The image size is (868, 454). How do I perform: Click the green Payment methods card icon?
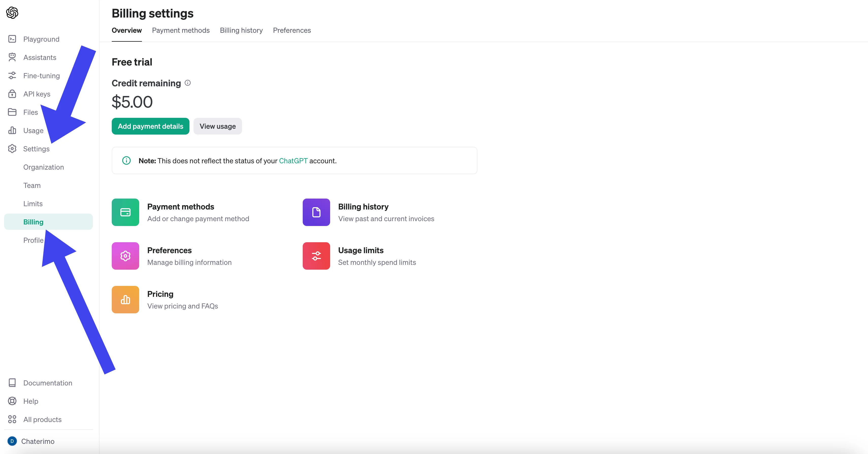click(x=125, y=212)
